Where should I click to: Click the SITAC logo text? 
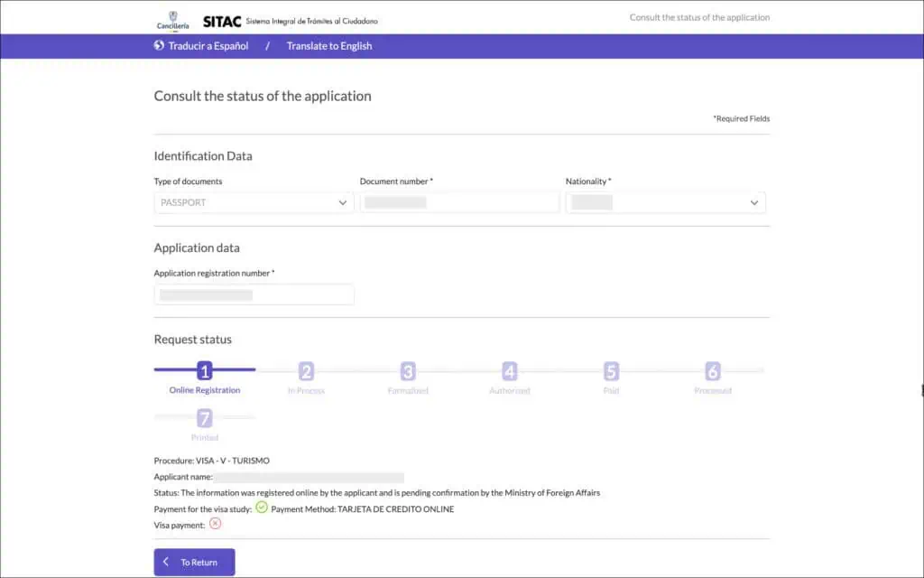(x=222, y=21)
